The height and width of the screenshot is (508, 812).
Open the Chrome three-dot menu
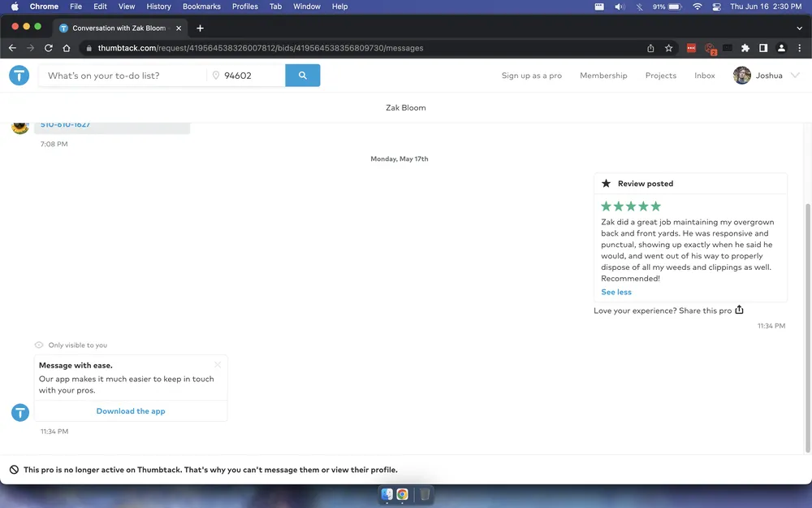[800, 48]
